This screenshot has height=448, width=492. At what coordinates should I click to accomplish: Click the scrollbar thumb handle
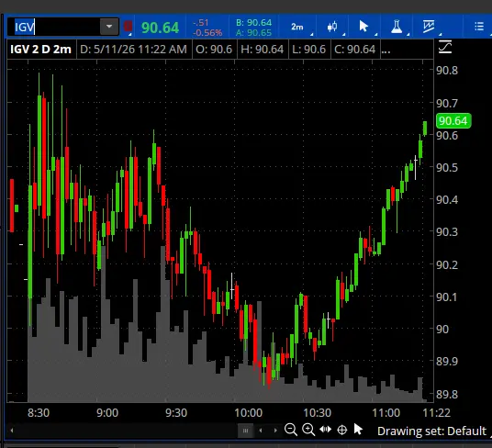[245, 431]
